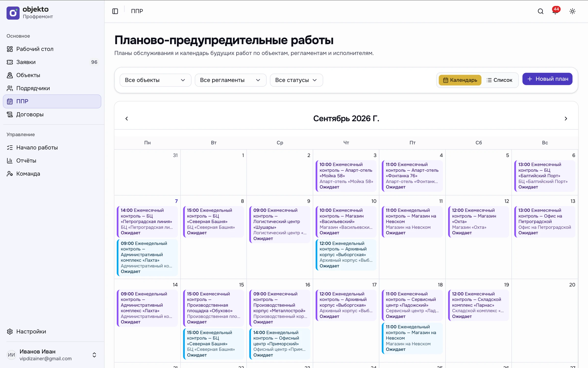Open 10:00 event Магазин «Васильевский»
Viewport: 588px width, 368px height.
[346, 222]
